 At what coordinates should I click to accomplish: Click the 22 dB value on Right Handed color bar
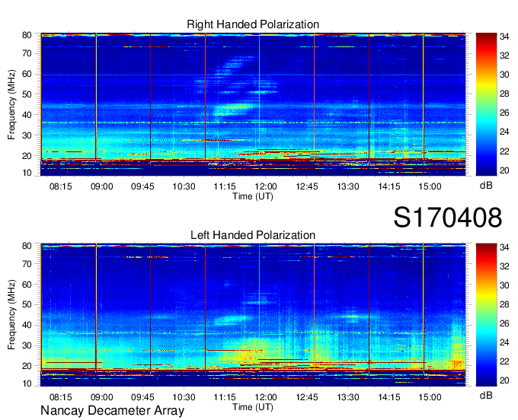[x=504, y=151]
